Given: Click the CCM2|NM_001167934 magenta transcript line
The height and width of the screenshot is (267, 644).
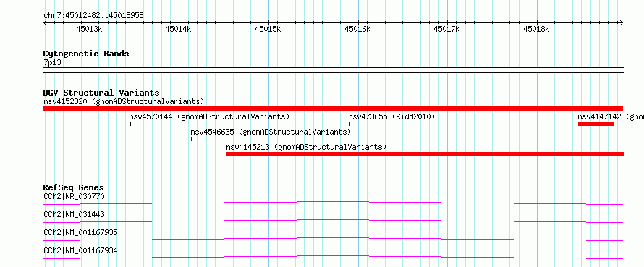Looking at the screenshot, I should tap(333, 257).
